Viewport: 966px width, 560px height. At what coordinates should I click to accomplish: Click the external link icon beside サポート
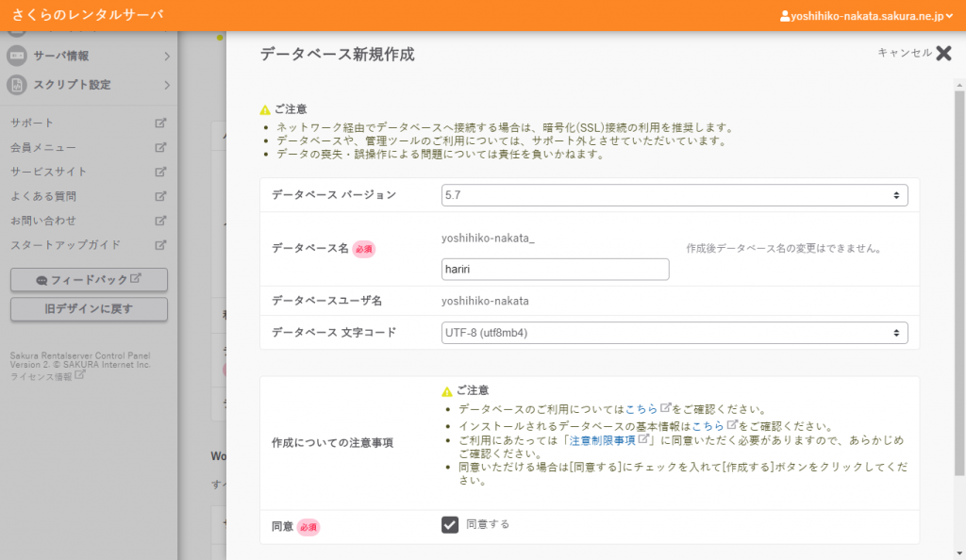click(160, 124)
